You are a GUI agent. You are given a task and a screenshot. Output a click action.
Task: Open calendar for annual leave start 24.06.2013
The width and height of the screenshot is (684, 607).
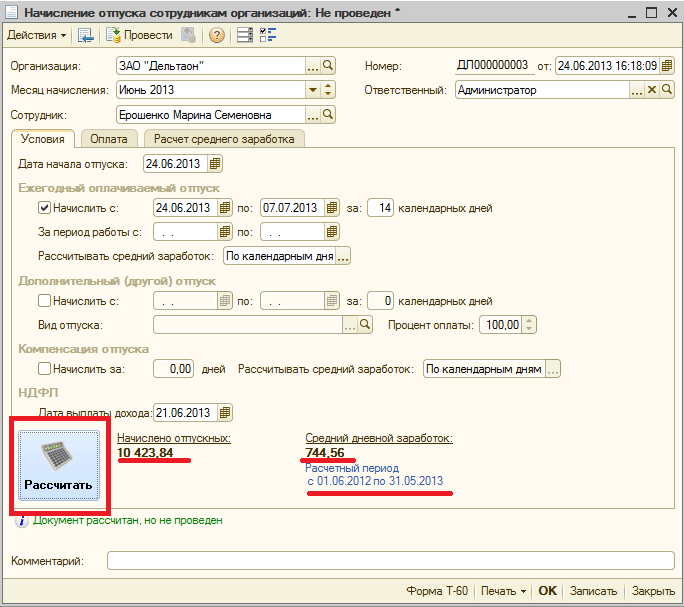[225, 208]
